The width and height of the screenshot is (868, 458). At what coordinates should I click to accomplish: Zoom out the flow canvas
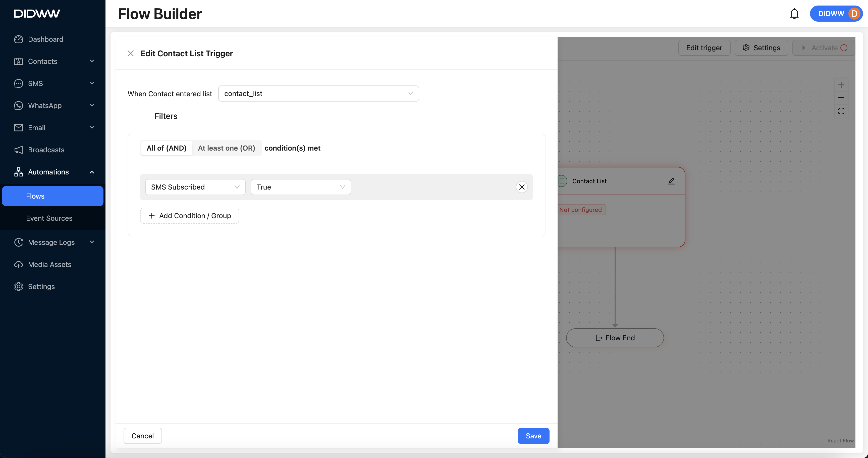841,98
